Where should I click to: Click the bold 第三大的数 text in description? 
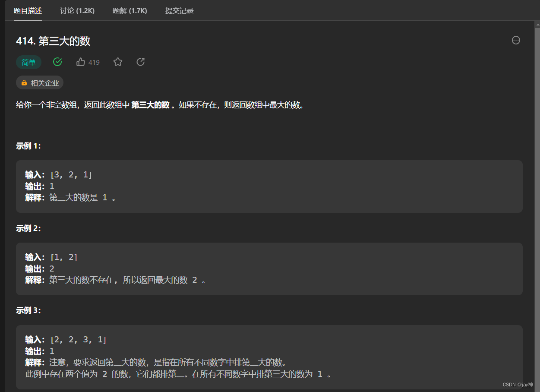150,105
